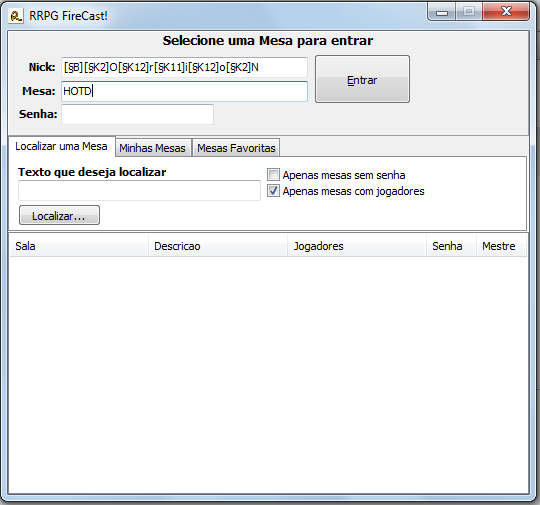
Task: Uncheck Apenas mesas com jogadores
Action: pyautogui.click(x=273, y=191)
